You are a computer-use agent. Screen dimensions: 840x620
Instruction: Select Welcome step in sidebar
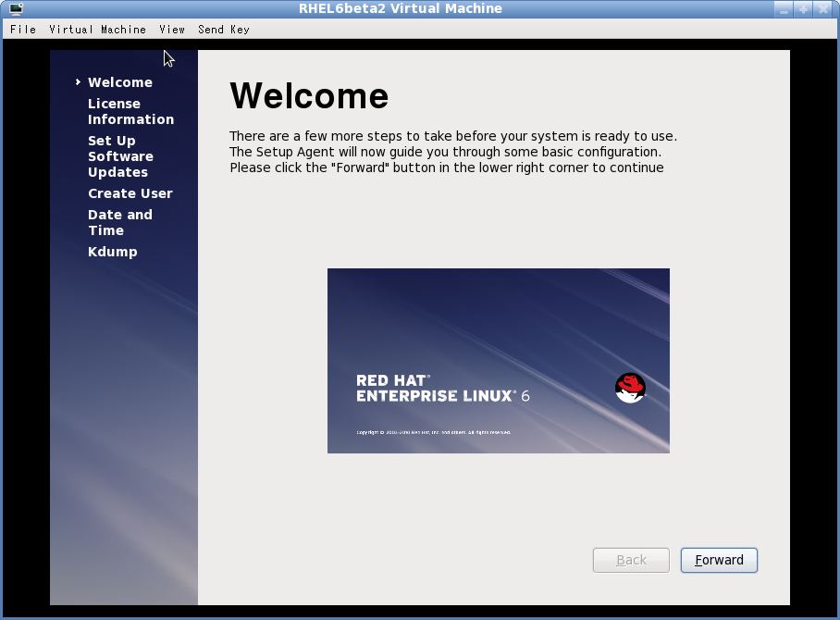(x=120, y=82)
